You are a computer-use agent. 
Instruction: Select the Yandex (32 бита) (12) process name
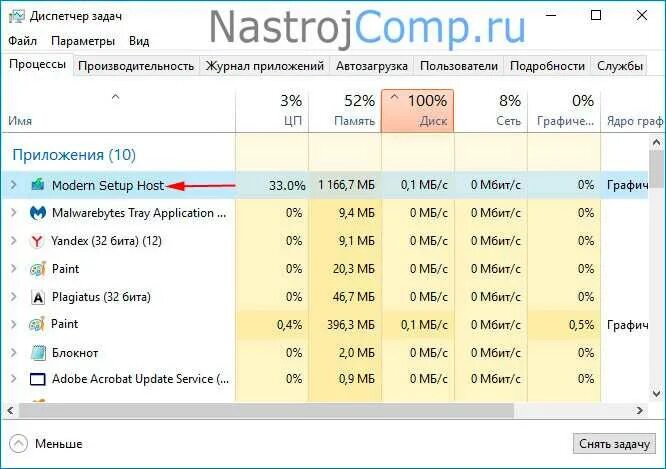[107, 241]
